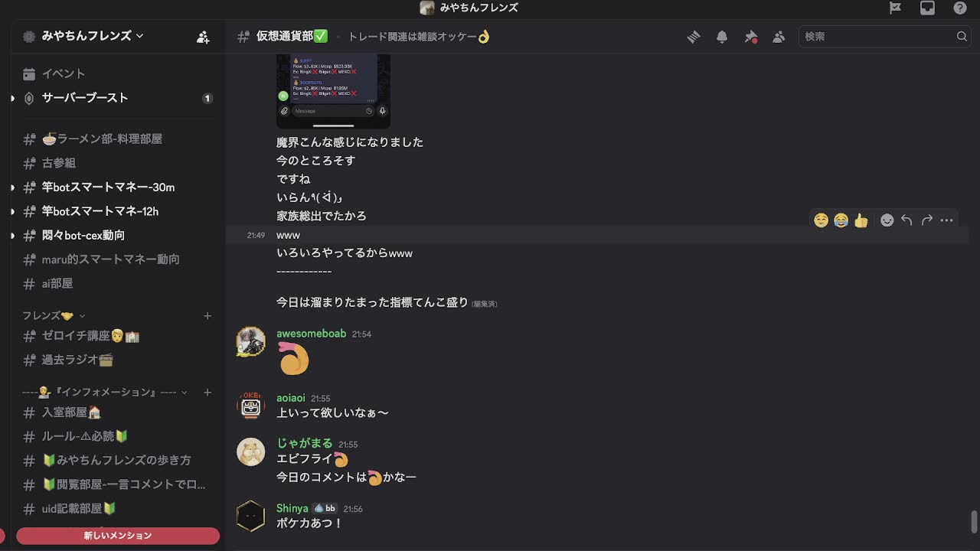Click the reply arrow on hovered message
Image resolution: width=980 pixels, height=551 pixels.
coord(906,220)
